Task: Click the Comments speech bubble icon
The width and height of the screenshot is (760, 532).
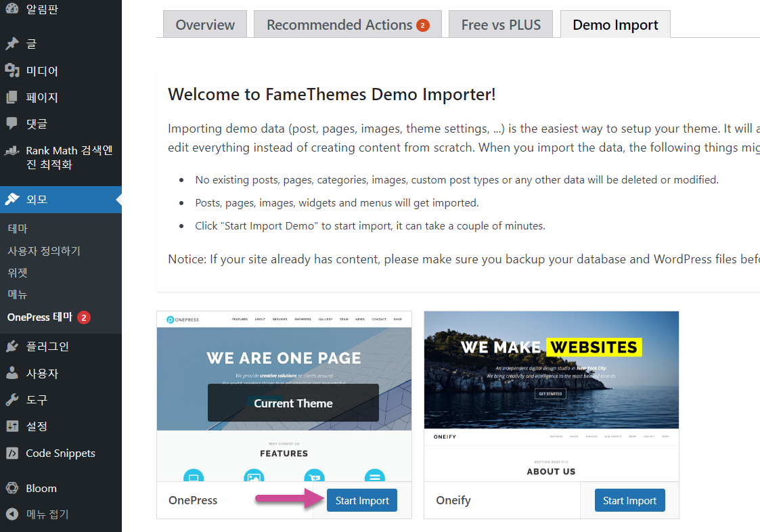Action: [12, 124]
